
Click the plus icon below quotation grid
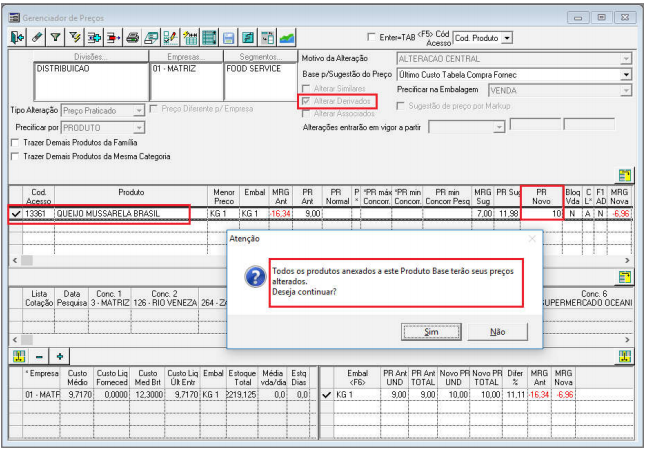(x=60, y=356)
